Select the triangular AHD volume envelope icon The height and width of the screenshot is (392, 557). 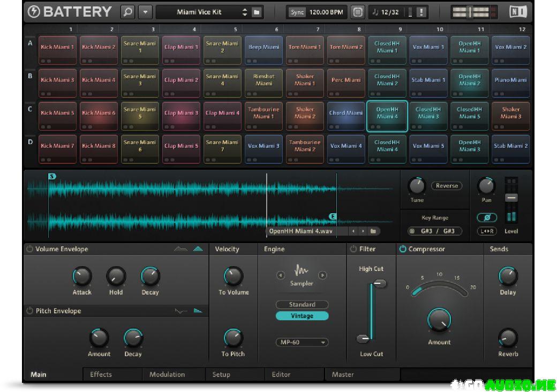click(x=198, y=249)
